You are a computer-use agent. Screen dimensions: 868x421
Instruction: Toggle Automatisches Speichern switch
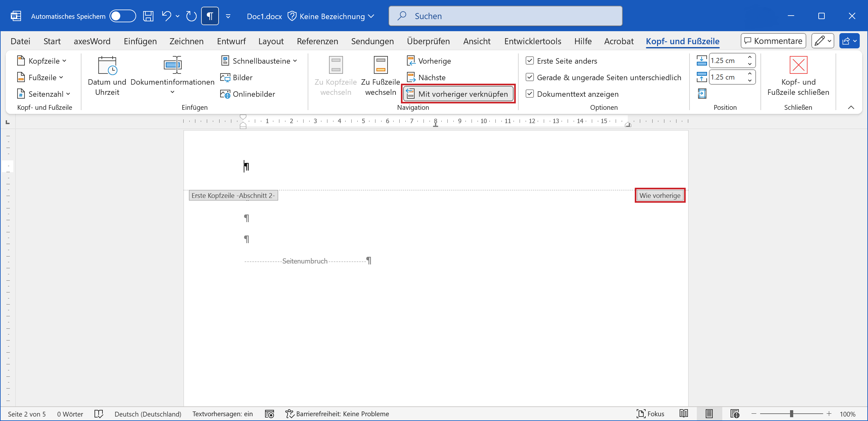click(x=122, y=16)
